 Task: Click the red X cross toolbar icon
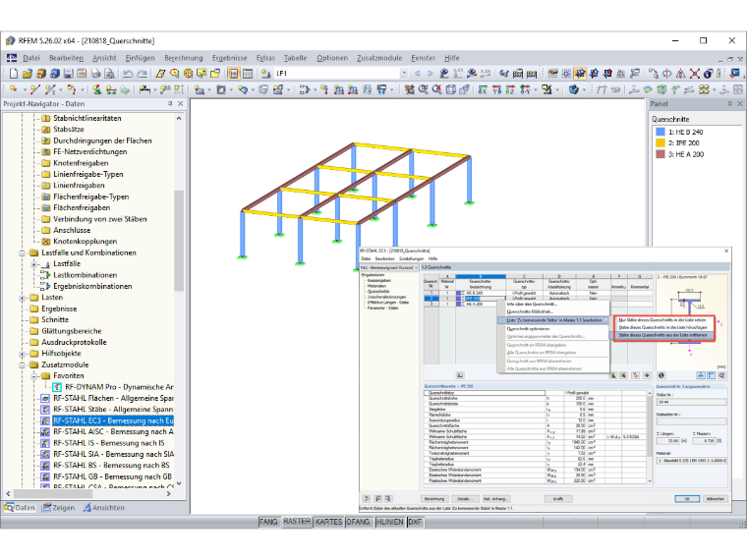click(x=695, y=74)
